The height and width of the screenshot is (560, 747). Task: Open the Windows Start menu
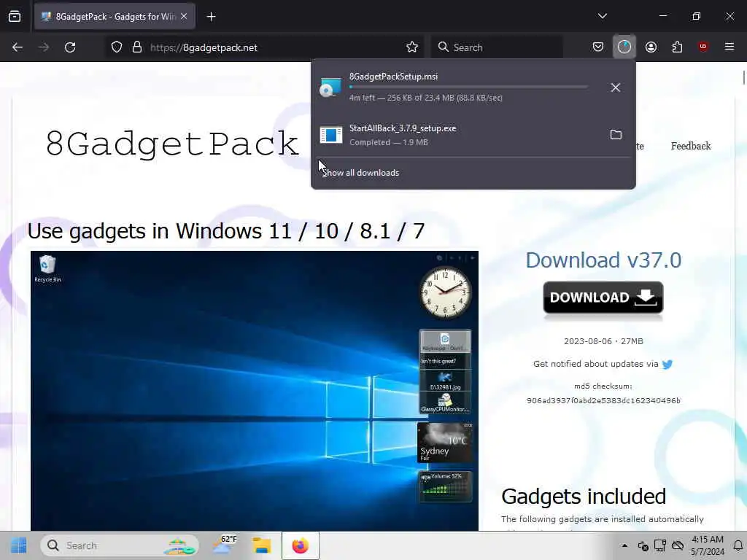tap(18, 545)
